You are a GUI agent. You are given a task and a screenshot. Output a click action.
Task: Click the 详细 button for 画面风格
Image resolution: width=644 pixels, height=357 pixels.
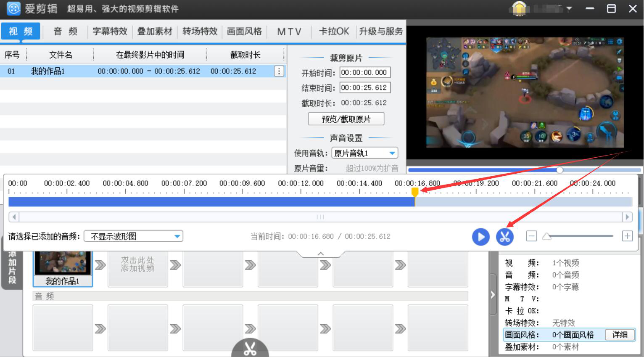620,335
